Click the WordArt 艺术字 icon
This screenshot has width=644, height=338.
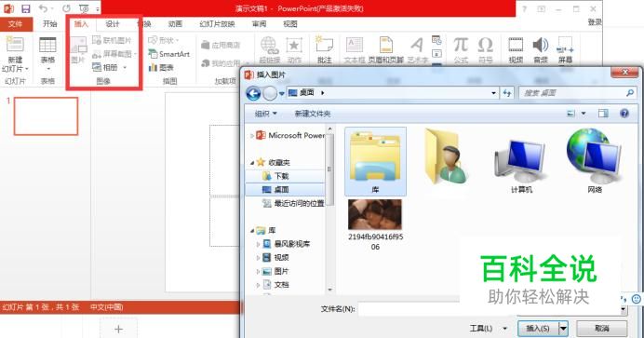point(417,45)
